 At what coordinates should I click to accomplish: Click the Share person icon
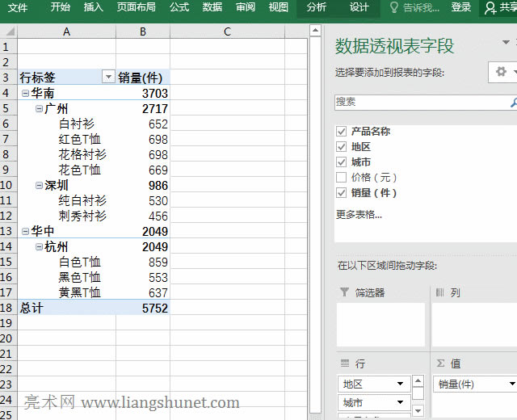pos(490,7)
